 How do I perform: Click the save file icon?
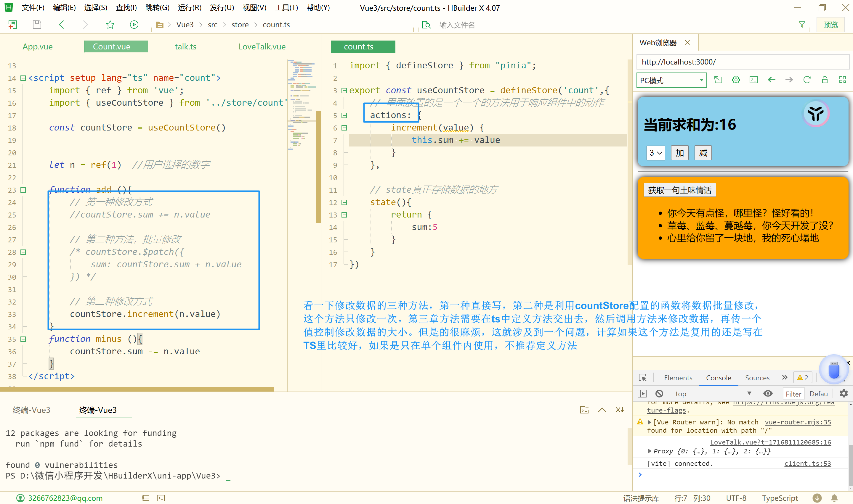37,25
